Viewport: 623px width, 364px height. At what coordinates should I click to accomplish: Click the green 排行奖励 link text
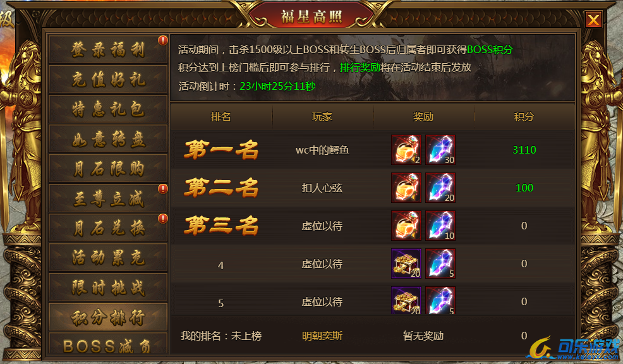coord(360,68)
